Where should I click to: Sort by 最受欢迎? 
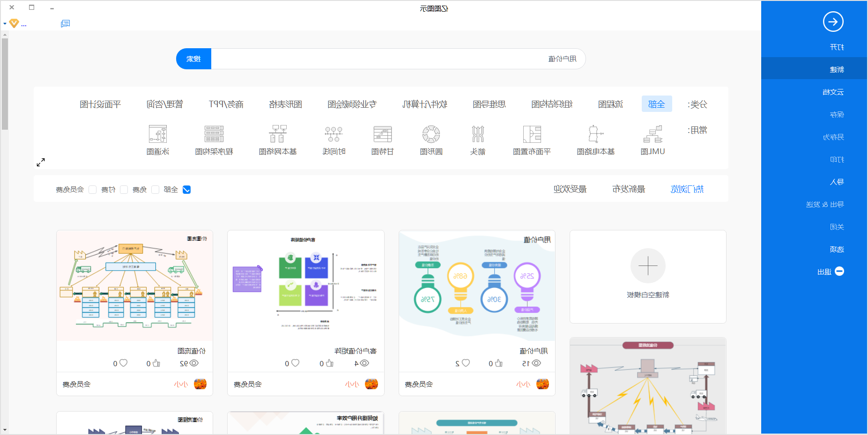[x=570, y=189]
